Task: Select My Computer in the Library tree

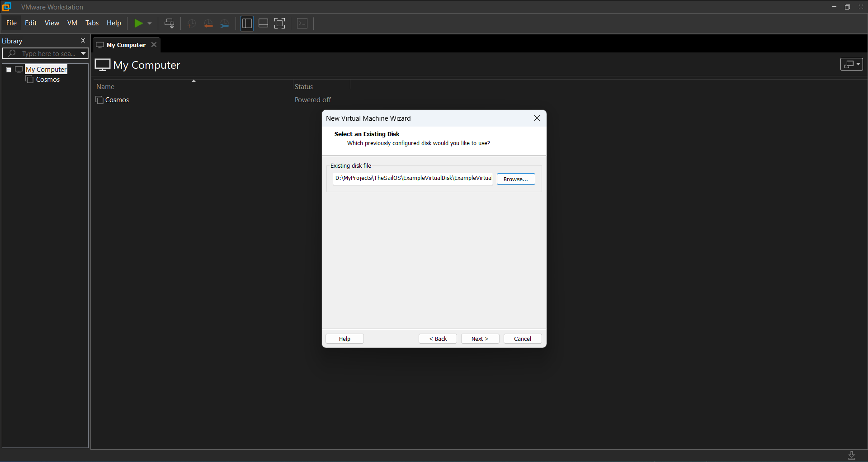Action: [46, 69]
